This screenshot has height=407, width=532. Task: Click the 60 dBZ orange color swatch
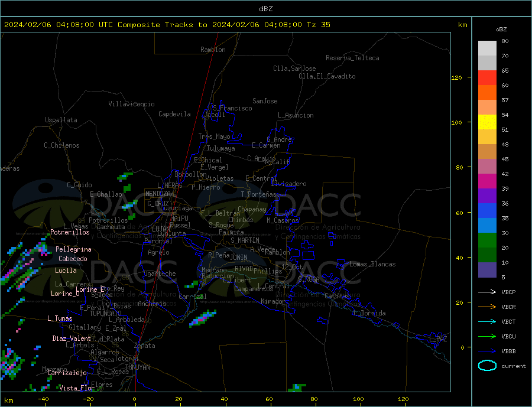(487, 93)
